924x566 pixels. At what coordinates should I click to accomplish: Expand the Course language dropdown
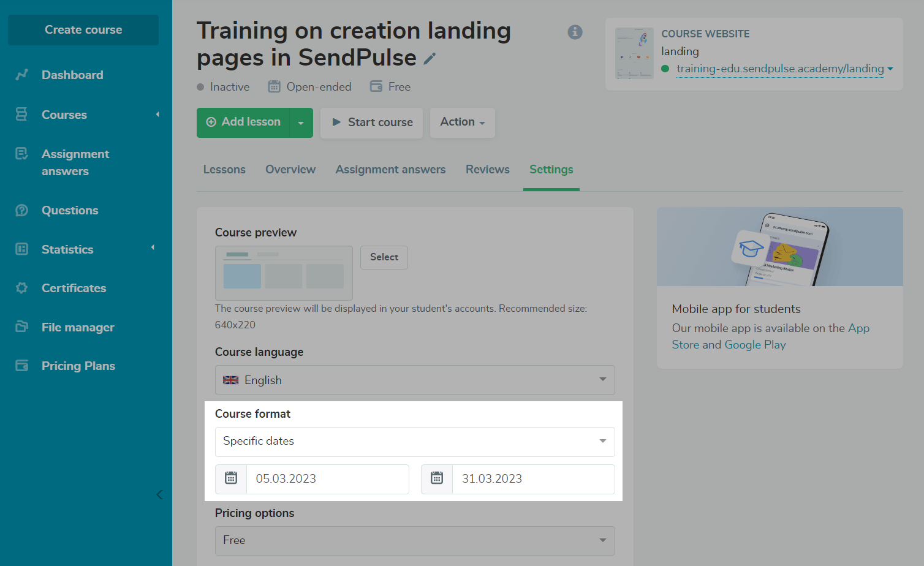(414, 380)
